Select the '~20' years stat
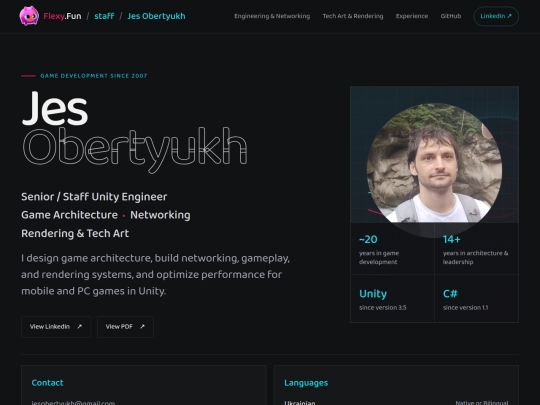 [x=368, y=239]
